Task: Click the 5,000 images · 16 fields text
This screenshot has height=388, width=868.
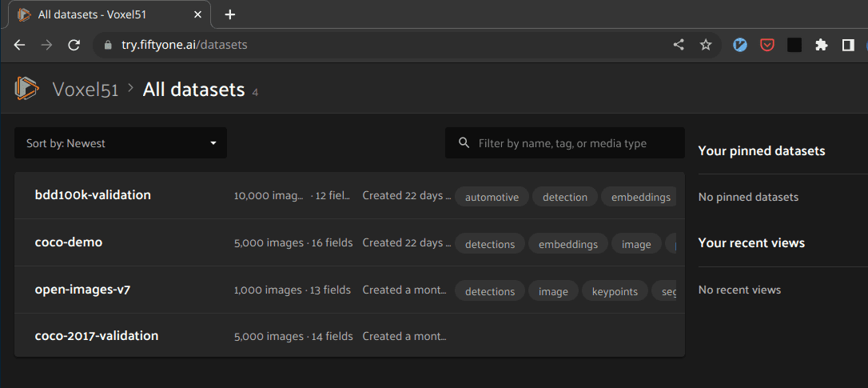Action: pyautogui.click(x=293, y=242)
